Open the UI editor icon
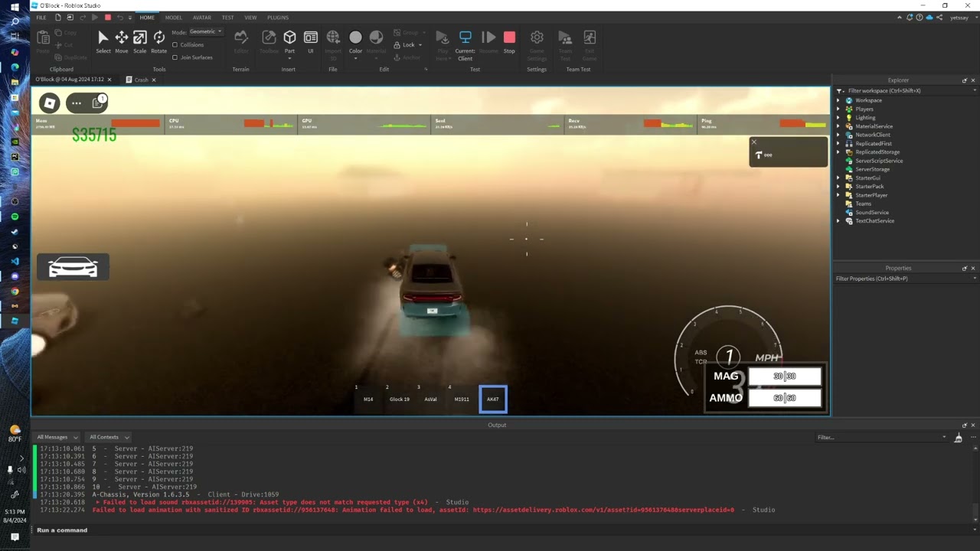Screen dimensions: 980x551 [310, 41]
